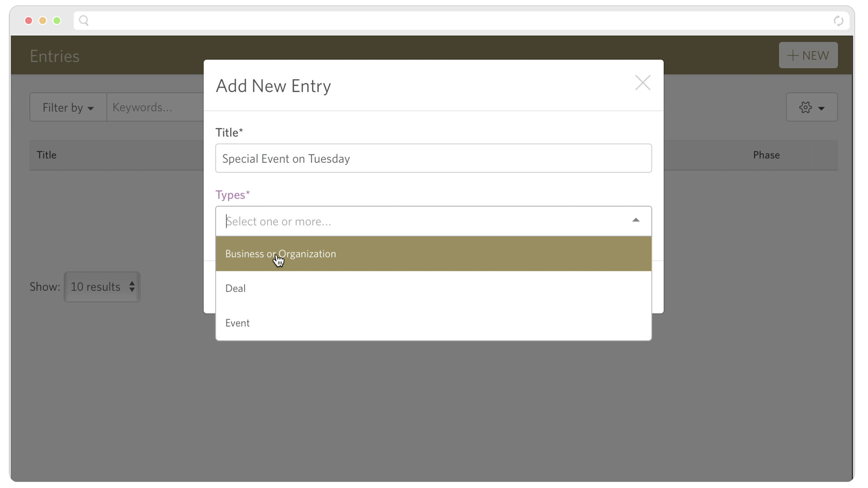Click the reload icon in the address bar
The image size is (868, 488).
tap(838, 21)
